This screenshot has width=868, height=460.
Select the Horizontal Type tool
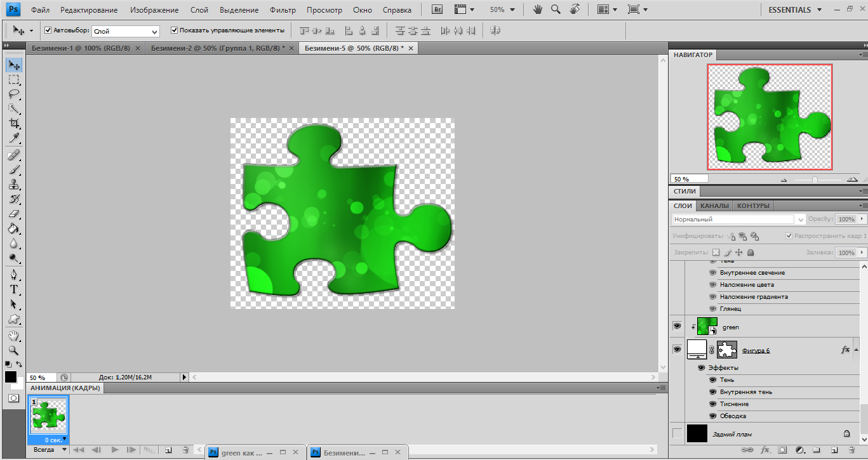(14, 289)
